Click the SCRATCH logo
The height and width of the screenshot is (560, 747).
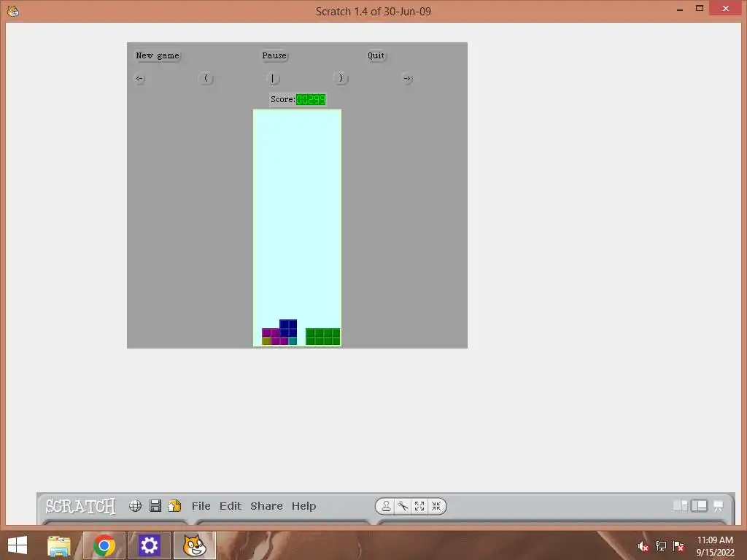click(x=80, y=506)
